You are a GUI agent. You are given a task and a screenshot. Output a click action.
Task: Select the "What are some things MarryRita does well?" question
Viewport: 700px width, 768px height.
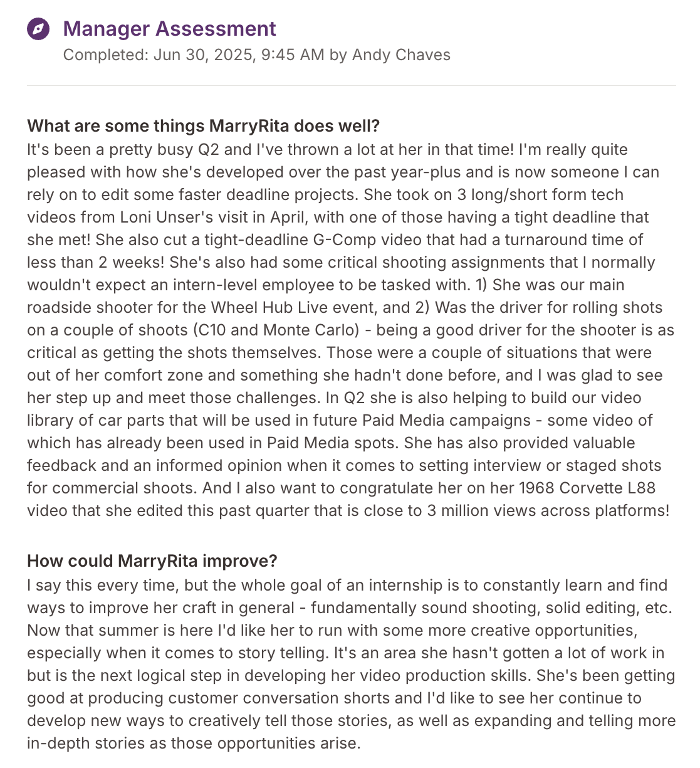203,126
